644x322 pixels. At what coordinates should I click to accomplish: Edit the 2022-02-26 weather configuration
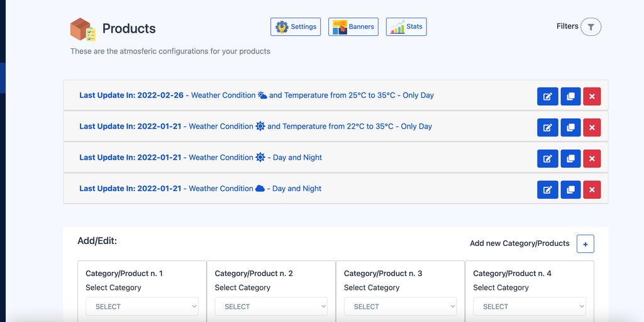pos(547,96)
